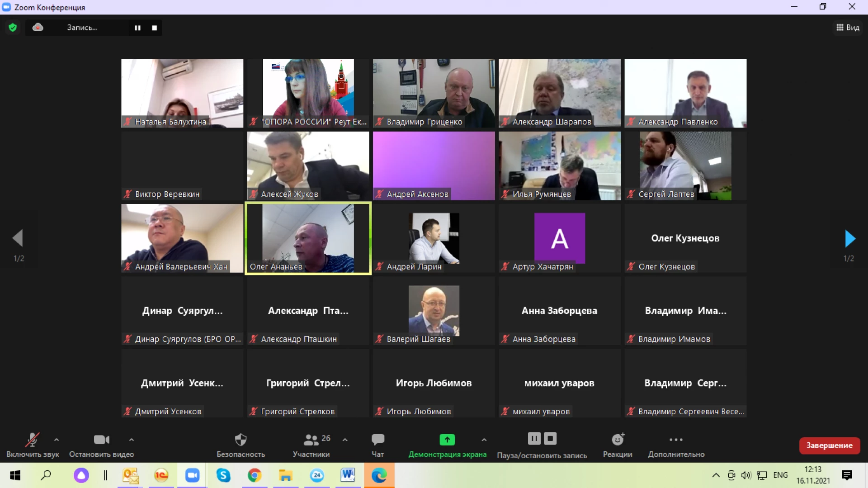The image size is (868, 488).
Task: Select Андрей Валерьевич Хан video tile
Action: pos(182,238)
